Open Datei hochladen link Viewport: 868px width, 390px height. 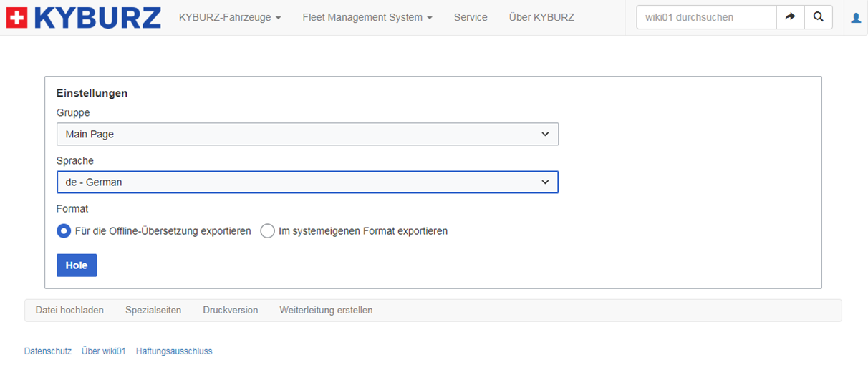69,310
